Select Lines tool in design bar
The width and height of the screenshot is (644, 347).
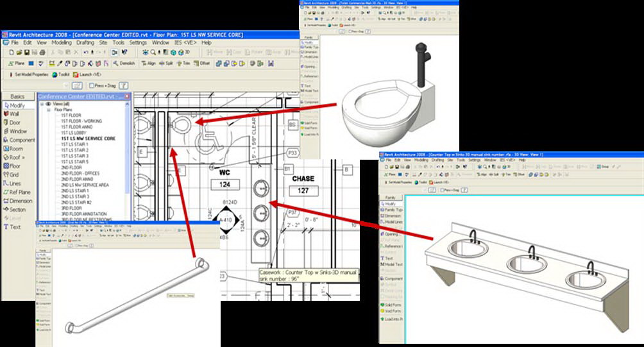[12, 183]
